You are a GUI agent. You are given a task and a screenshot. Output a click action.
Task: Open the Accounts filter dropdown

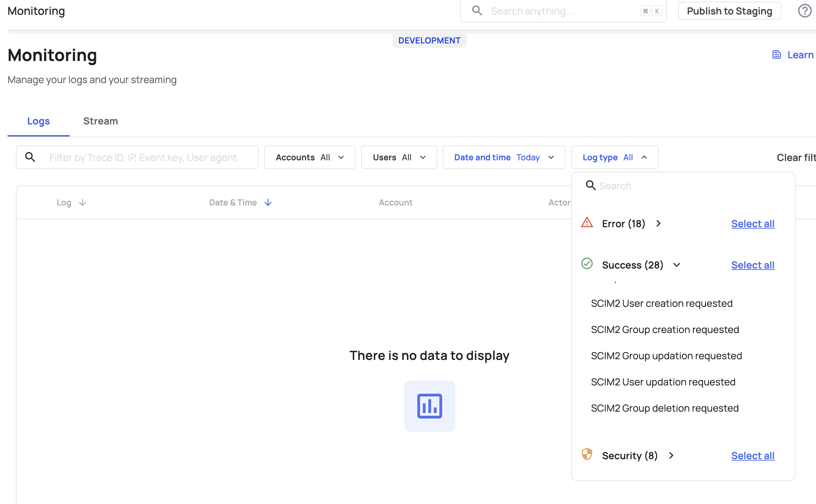point(308,157)
